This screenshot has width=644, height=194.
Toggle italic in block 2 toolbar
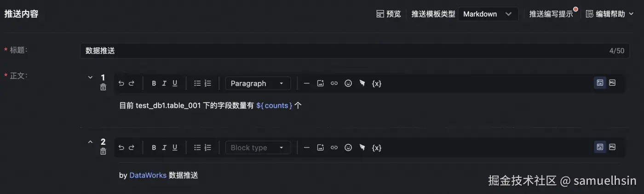pyautogui.click(x=164, y=147)
